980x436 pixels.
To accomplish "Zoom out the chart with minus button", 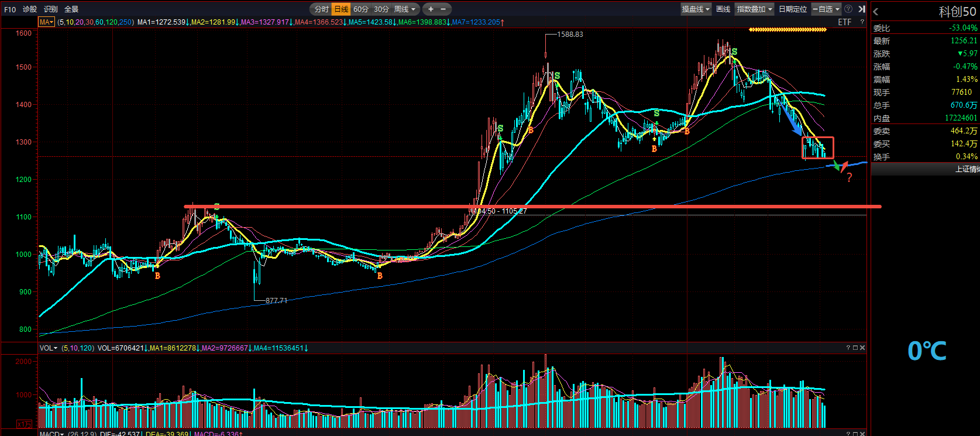I will pyautogui.click(x=443, y=9).
